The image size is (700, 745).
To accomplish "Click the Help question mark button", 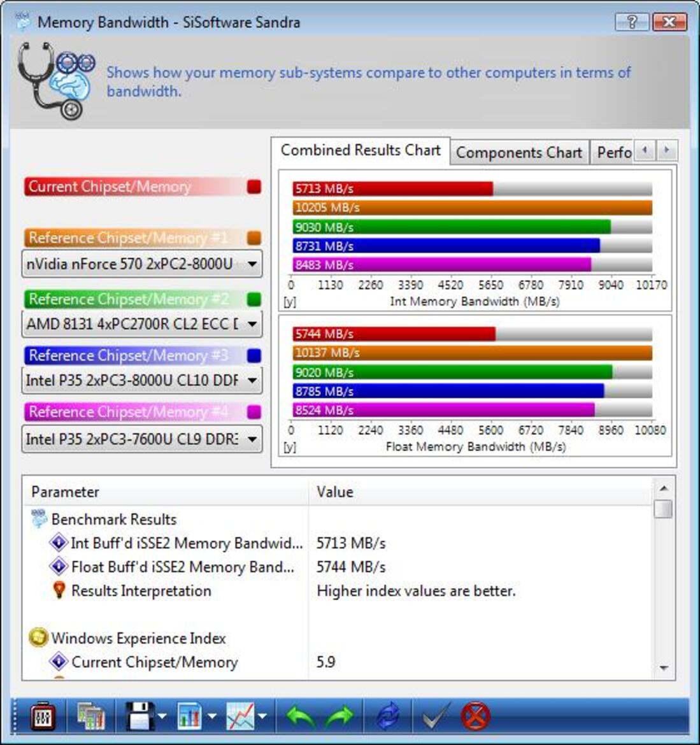I will [x=631, y=22].
